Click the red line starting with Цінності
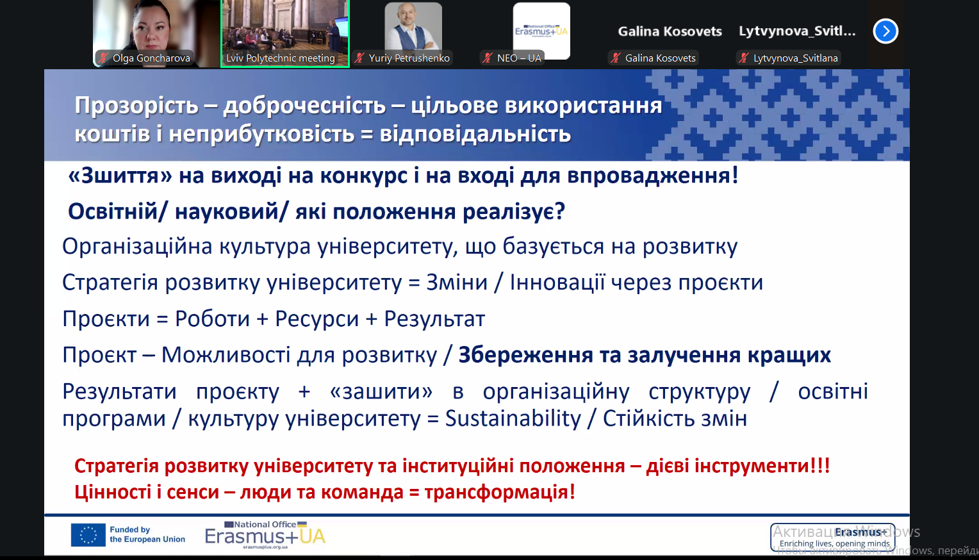Viewport: 979px width, 560px height. (324, 492)
